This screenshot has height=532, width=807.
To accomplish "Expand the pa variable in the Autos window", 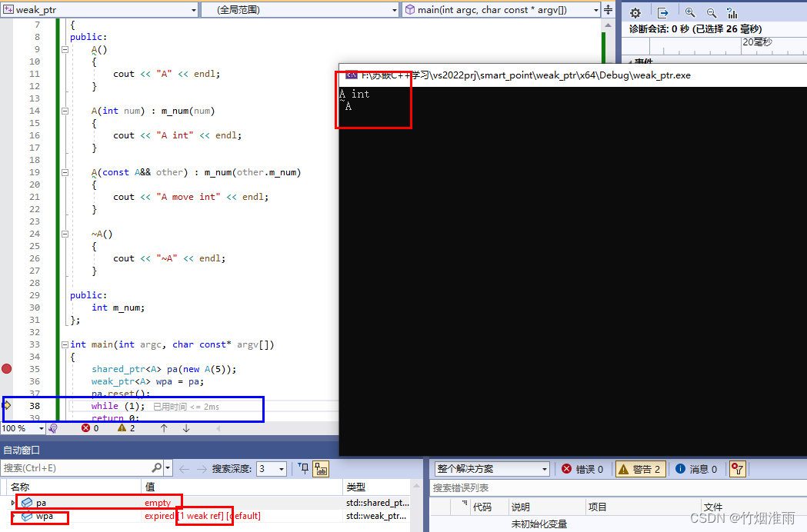I will 12,501.
